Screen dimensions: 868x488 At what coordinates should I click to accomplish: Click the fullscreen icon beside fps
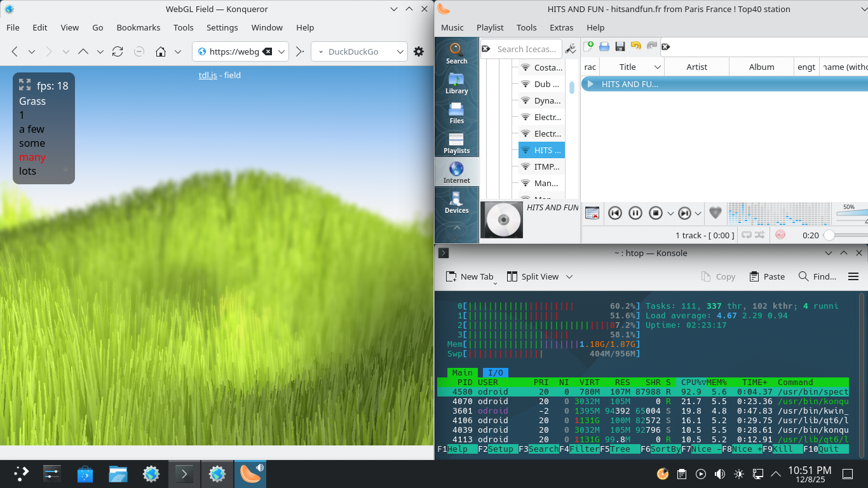coord(25,85)
